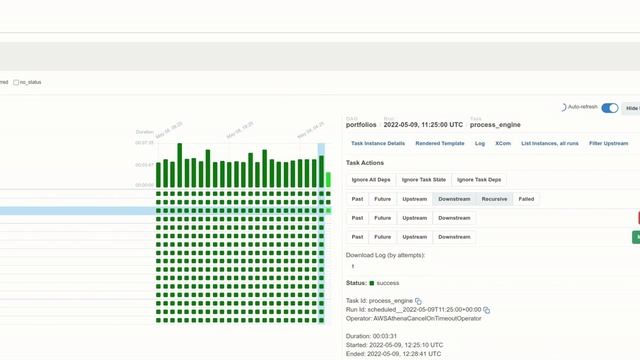This screenshot has width=640, height=360.
Task: Toggle Past beside the green button
Action: [357, 237]
